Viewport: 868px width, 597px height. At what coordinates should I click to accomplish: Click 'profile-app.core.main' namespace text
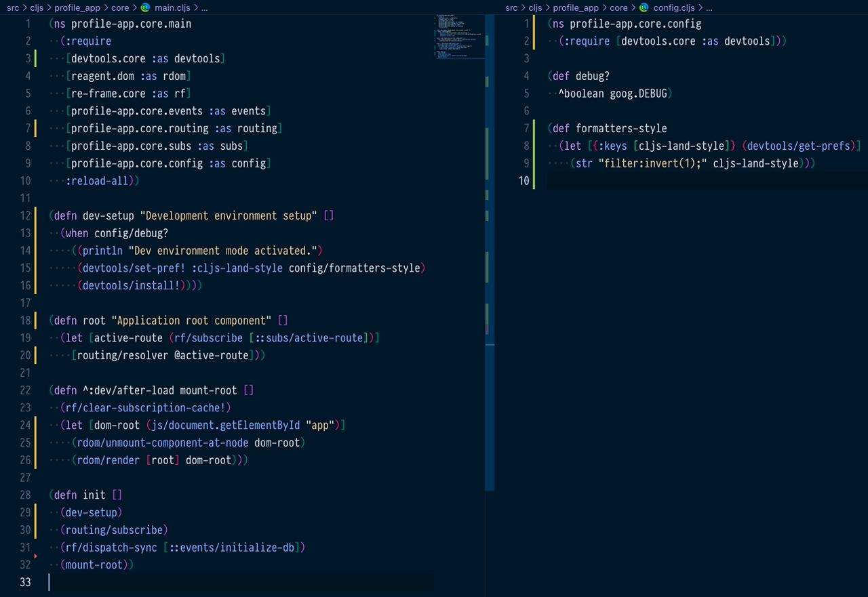point(131,24)
